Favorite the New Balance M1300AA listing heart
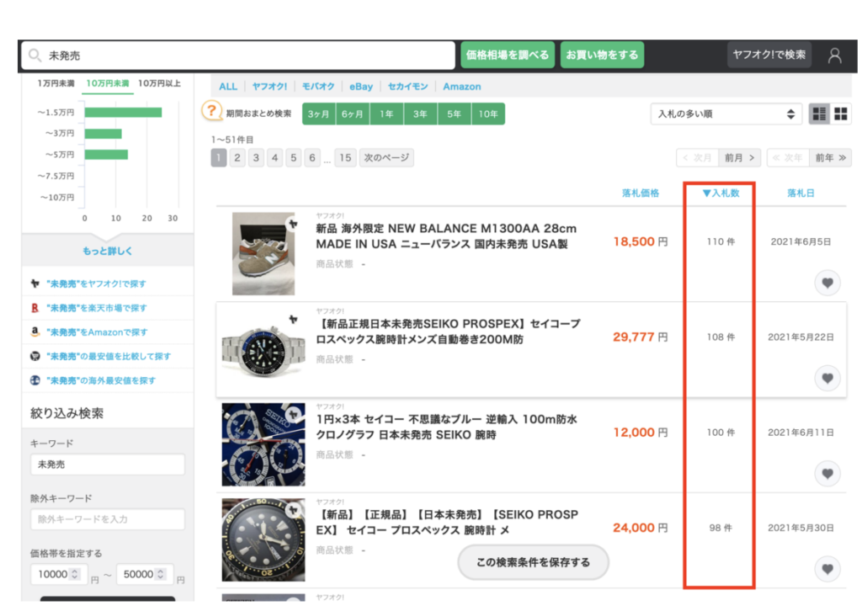 coord(827,284)
